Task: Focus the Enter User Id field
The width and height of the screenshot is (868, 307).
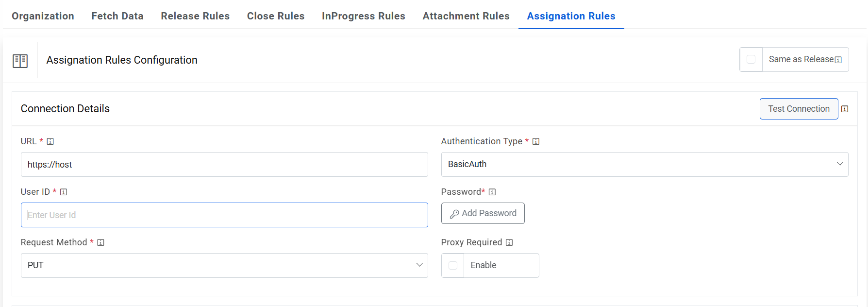Action: (224, 215)
